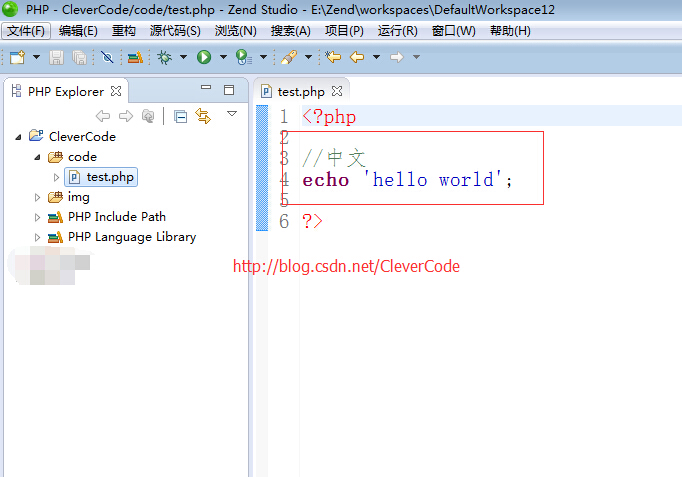Open the Back history dropdown arrow
Viewport: 682px width, 477px height.
[x=377, y=57]
